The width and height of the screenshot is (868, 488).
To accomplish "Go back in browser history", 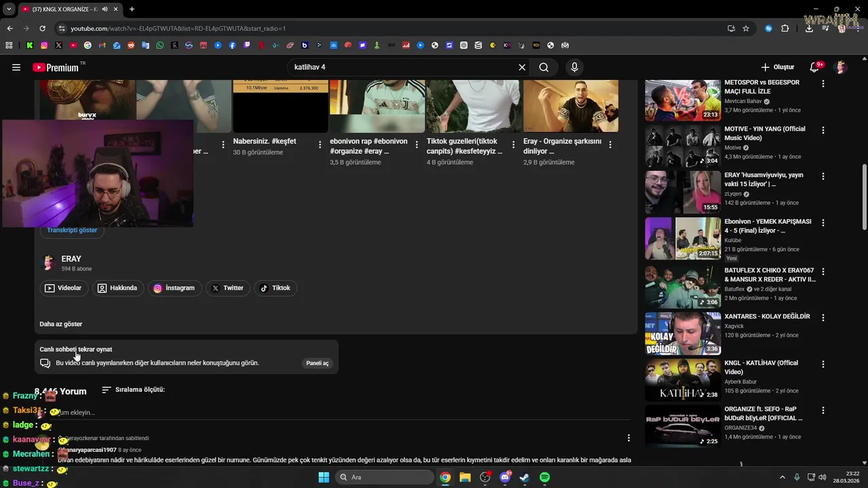I will click(x=9, y=28).
